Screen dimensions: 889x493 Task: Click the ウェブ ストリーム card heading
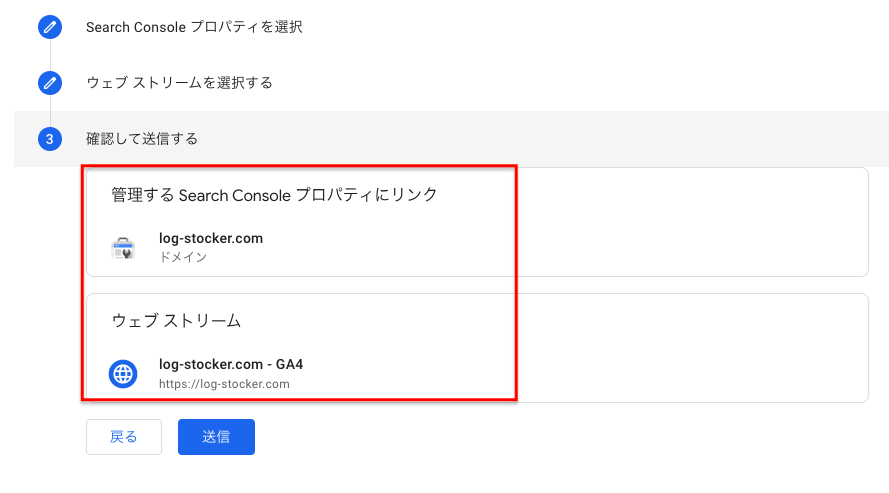pyautogui.click(x=176, y=321)
